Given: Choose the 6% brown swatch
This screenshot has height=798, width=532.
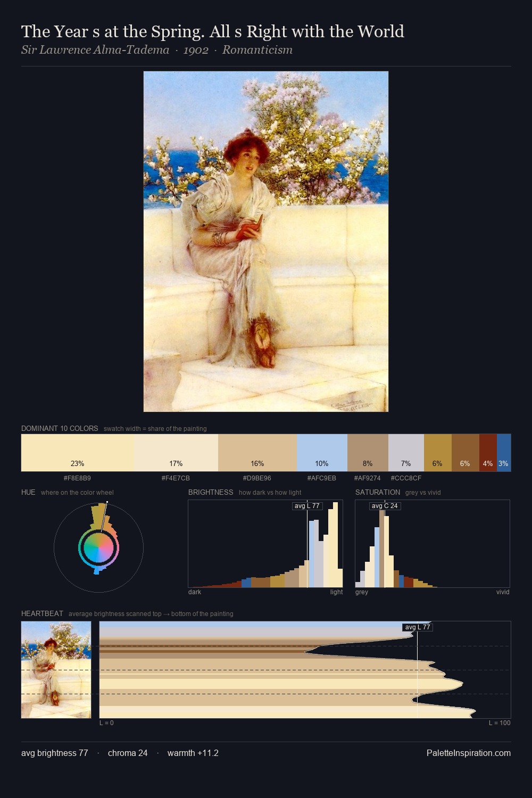Looking at the screenshot, I should coord(465,453).
